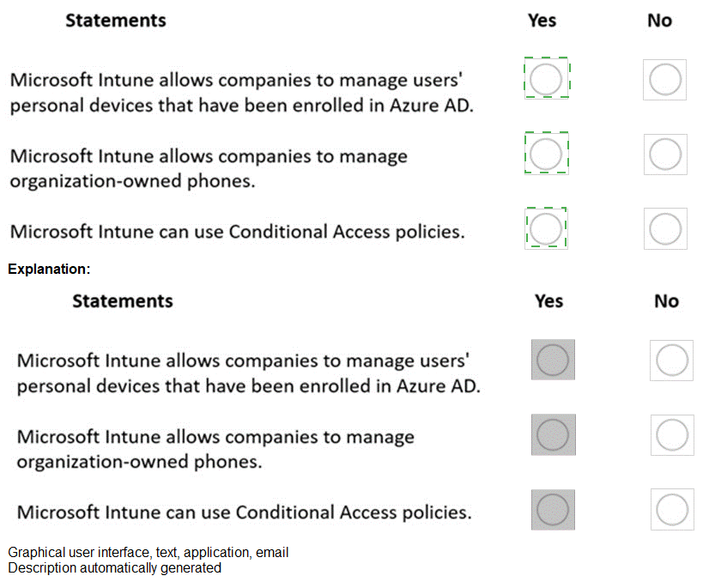Click shaded Yes for personal devices under Explanation
This screenshot has height=588, width=709.
coord(553,360)
